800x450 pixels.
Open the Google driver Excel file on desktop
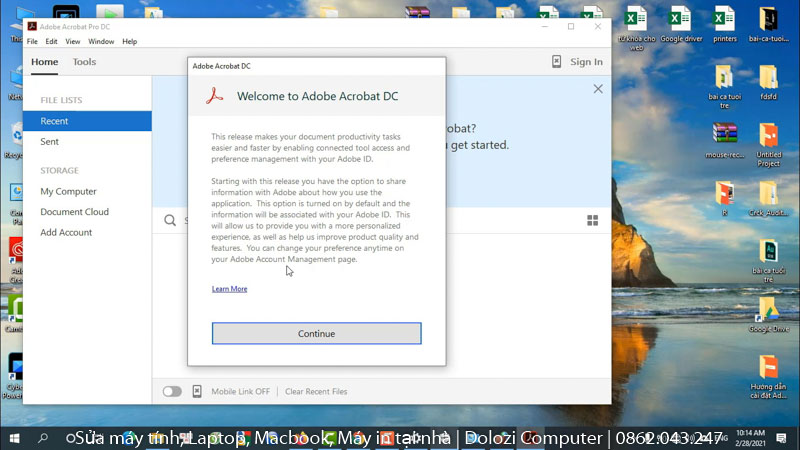point(681,24)
